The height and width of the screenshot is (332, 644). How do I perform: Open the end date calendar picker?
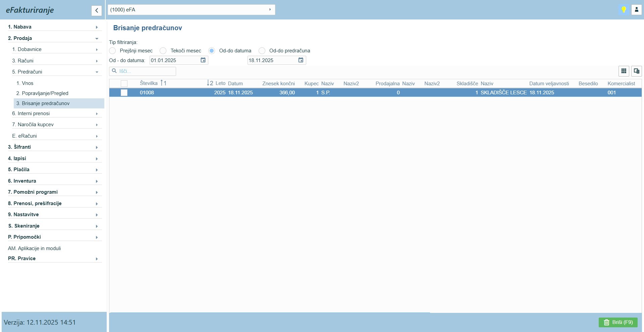click(301, 60)
